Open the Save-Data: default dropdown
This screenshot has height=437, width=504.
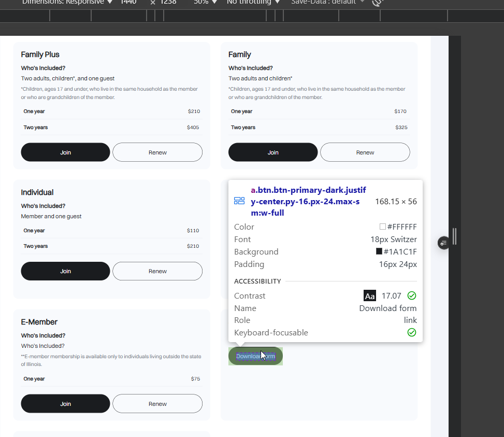[327, 2]
